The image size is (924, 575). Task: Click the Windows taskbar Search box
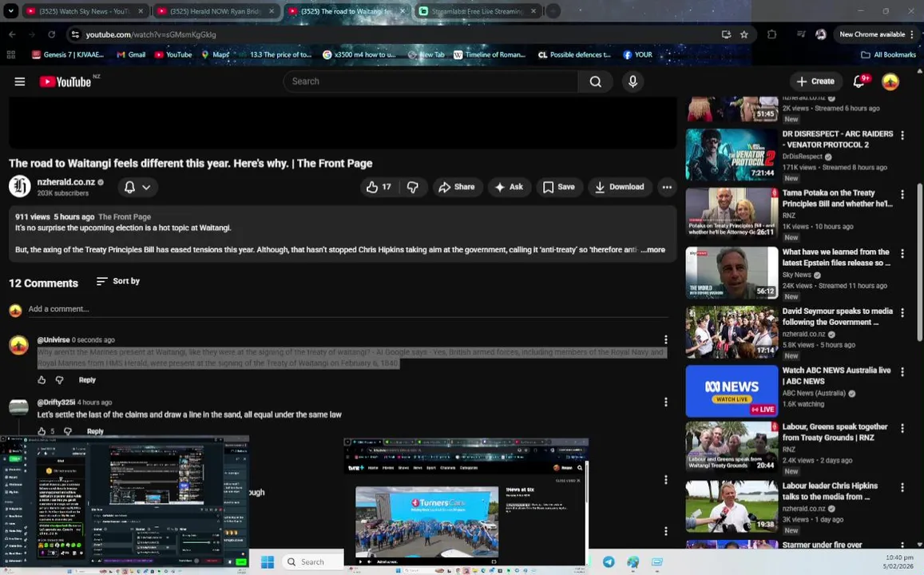point(312,561)
